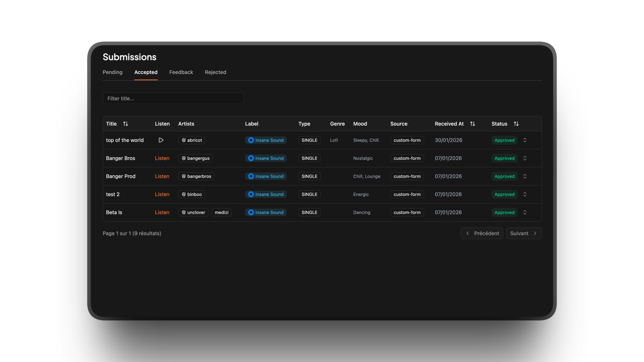Click the right chevron icon in Suivant button

[x=534, y=233]
